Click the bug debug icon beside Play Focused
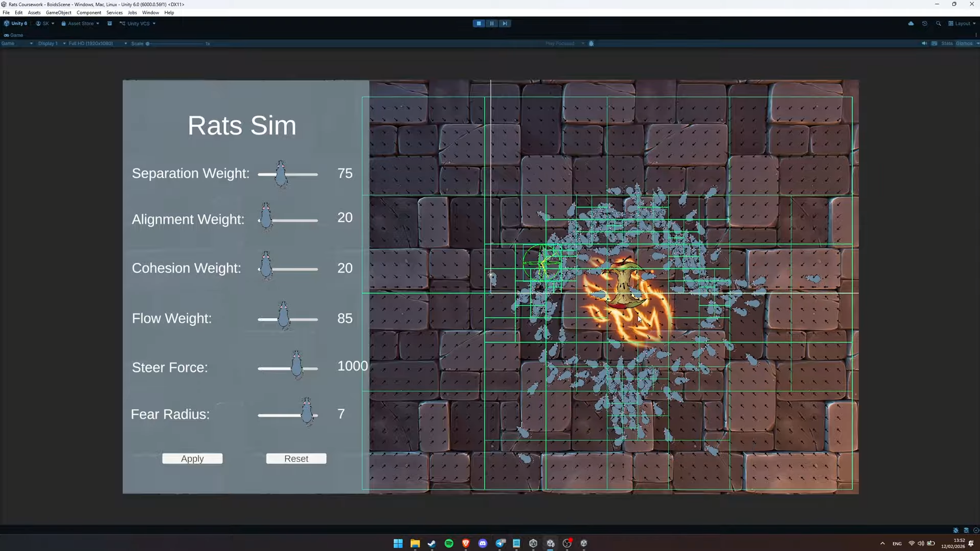980x551 pixels. pyautogui.click(x=591, y=43)
